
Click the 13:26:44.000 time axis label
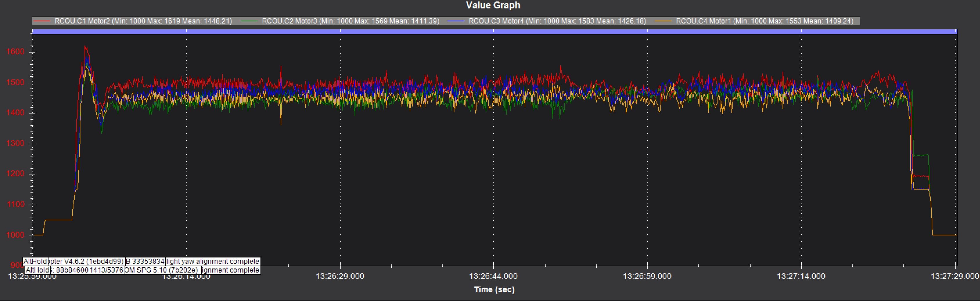point(493,276)
